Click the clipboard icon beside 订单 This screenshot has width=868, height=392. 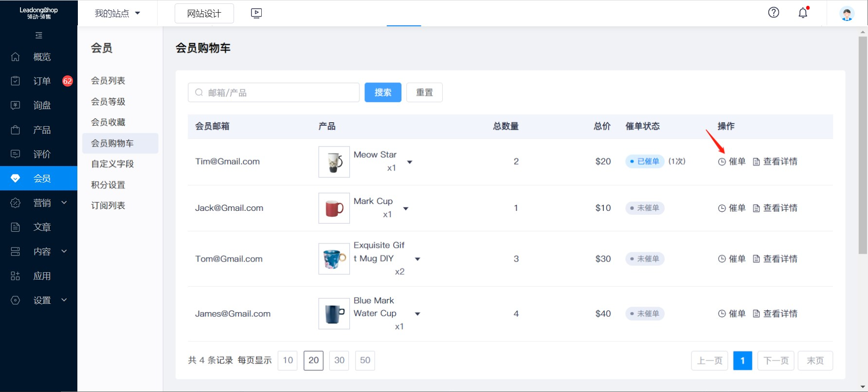(16, 81)
